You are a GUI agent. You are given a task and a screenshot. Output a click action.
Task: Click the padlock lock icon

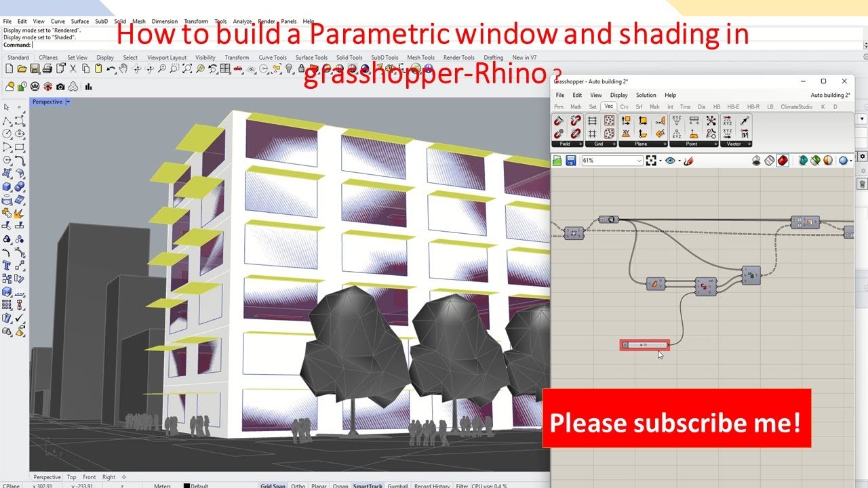tap(301, 68)
